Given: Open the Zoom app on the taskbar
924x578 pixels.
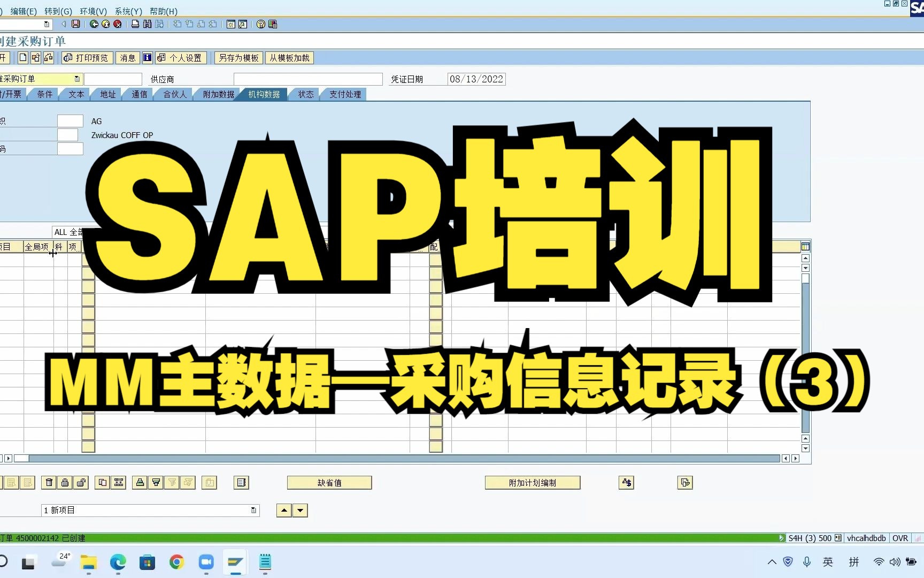Looking at the screenshot, I should pyautogui.click(x=206, y=562).
